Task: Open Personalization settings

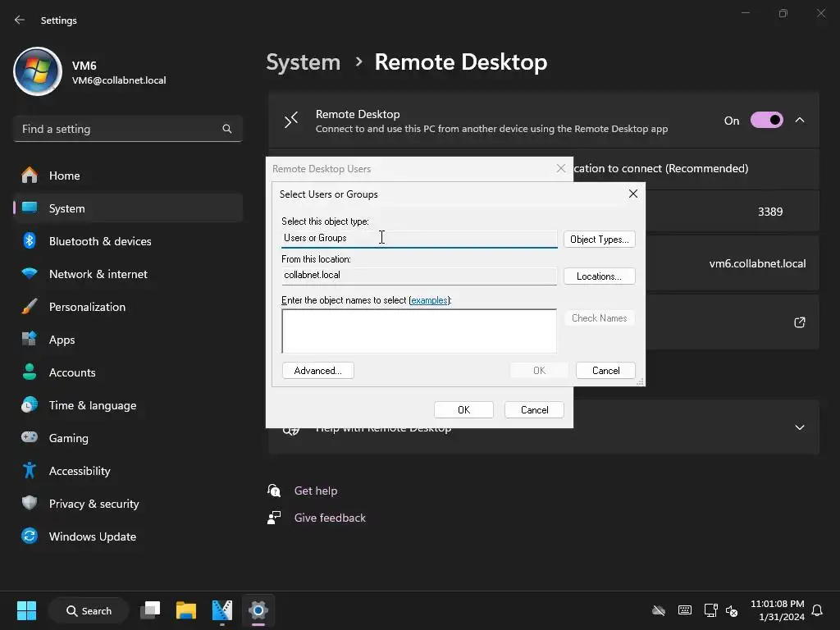Action: [x=127, y=307]
